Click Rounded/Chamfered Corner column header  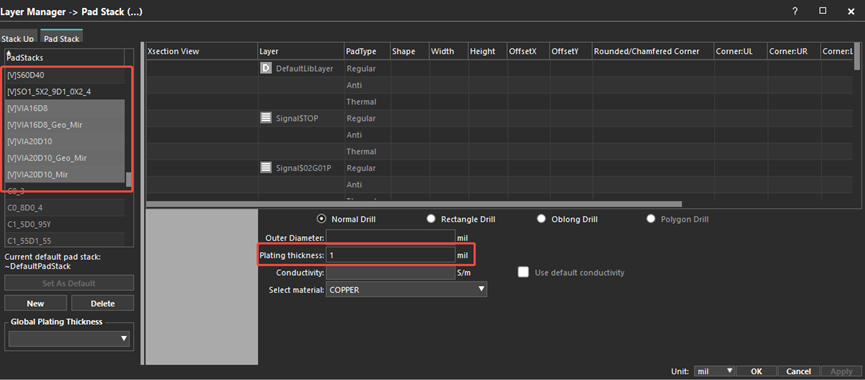pyautogui.click(x=653, y=51)
